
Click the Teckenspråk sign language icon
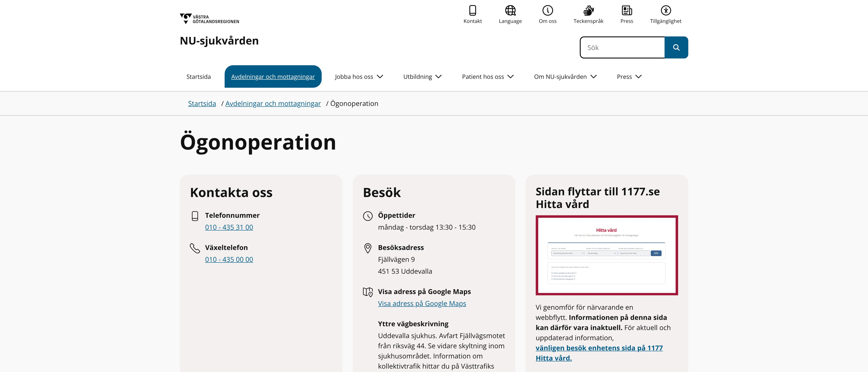pyautogui.click(x=588, y=10)
